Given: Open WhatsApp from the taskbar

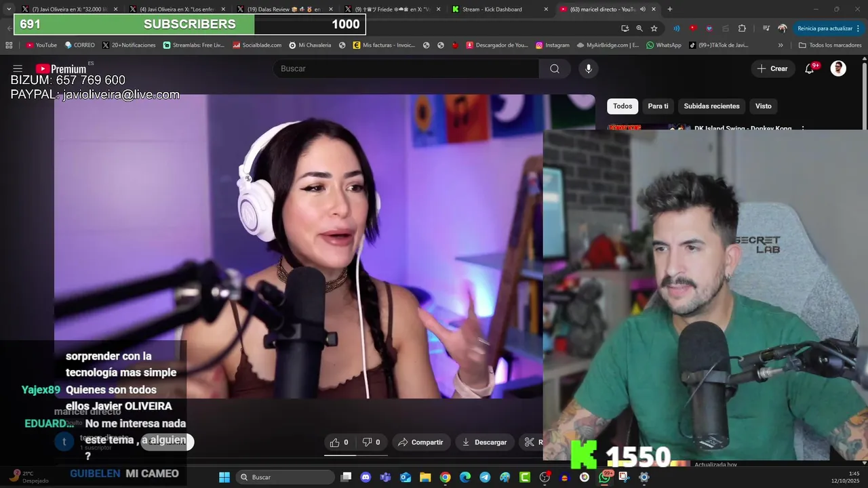Looking at the screenshot, I should (x=604, y=477).
